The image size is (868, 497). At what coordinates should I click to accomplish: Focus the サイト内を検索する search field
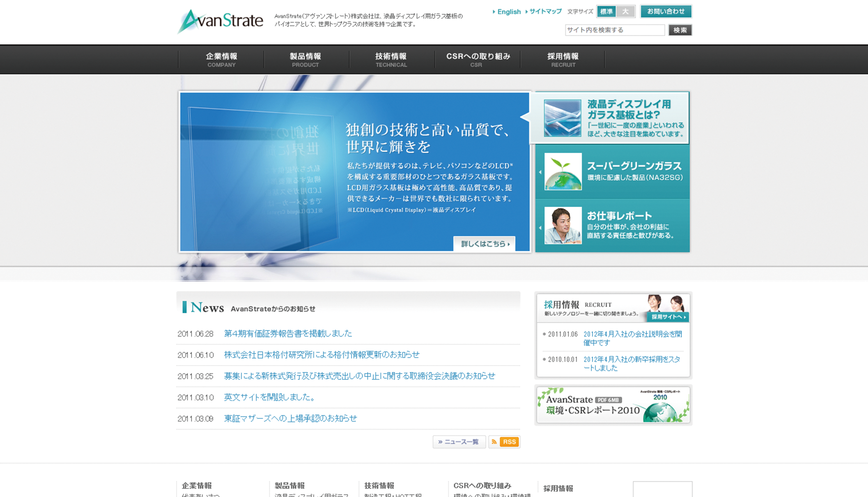point(615,30)
